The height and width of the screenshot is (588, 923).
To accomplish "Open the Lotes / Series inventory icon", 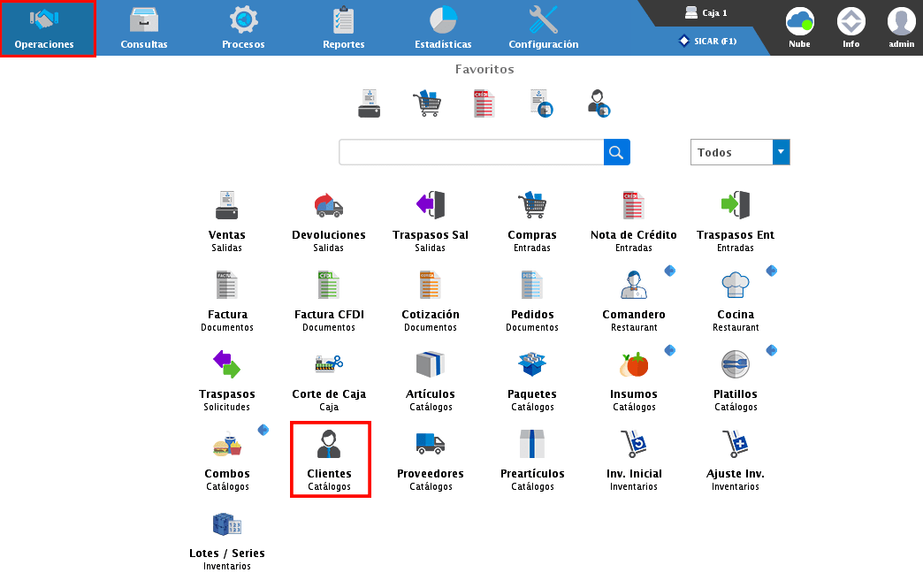I will (x=227, y=526).
